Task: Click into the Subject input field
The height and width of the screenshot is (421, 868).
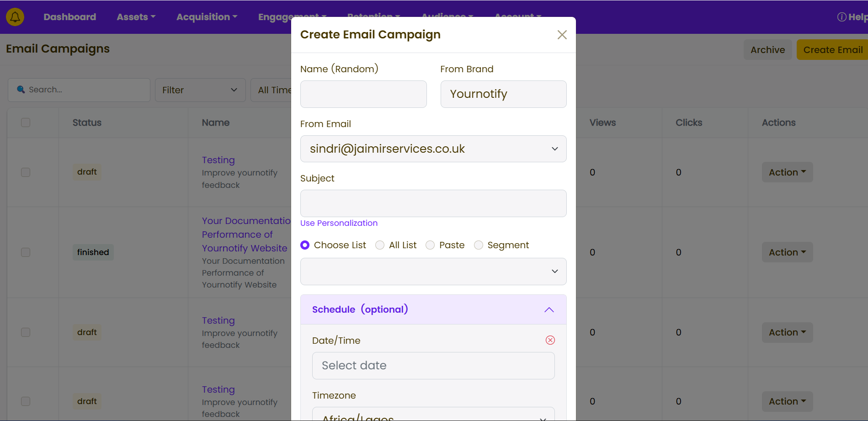Action: 433,203
